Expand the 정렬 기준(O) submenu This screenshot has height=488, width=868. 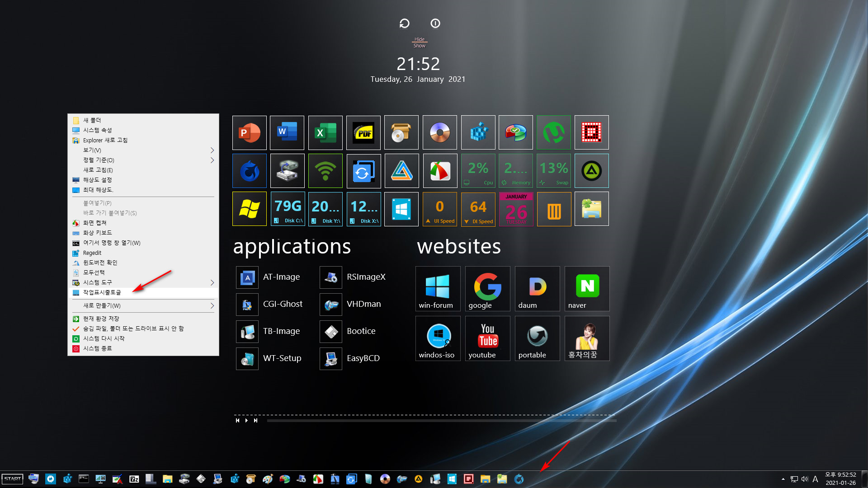pos(143,160)
